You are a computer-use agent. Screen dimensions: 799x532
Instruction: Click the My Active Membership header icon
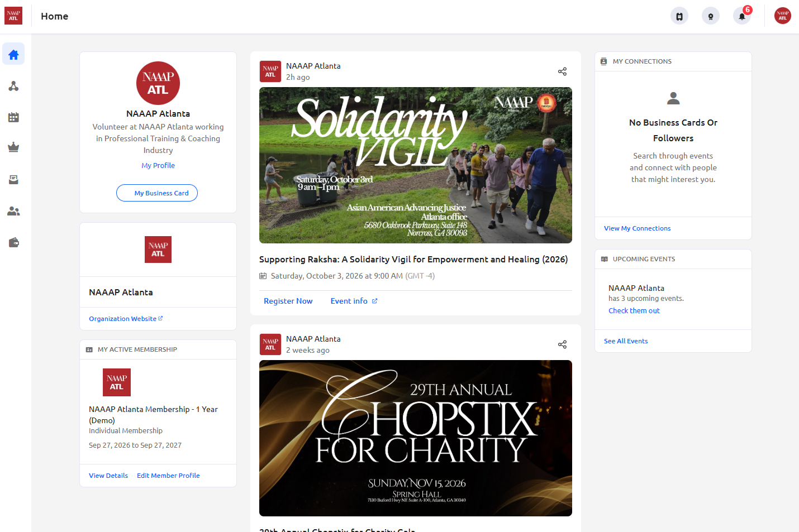[89, 349]
